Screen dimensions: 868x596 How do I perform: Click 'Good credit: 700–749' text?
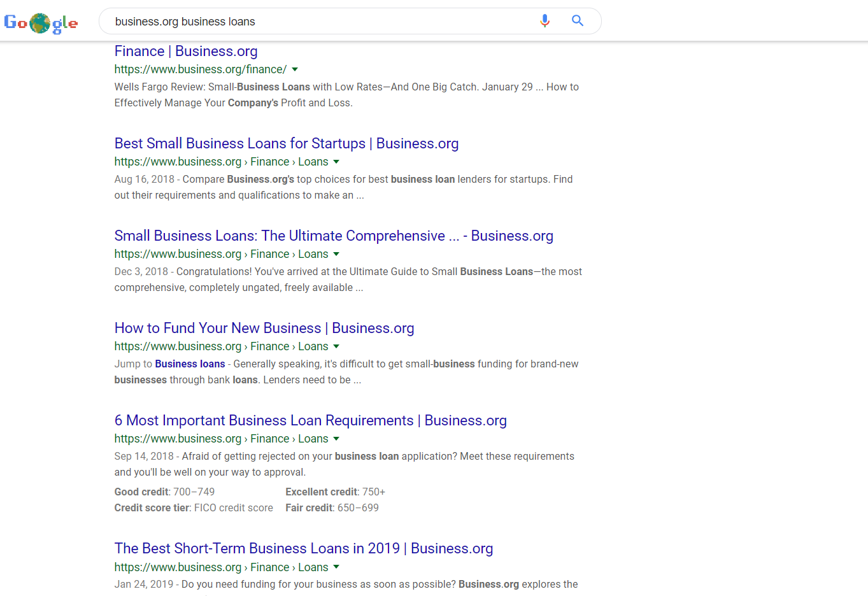point(164,492)
